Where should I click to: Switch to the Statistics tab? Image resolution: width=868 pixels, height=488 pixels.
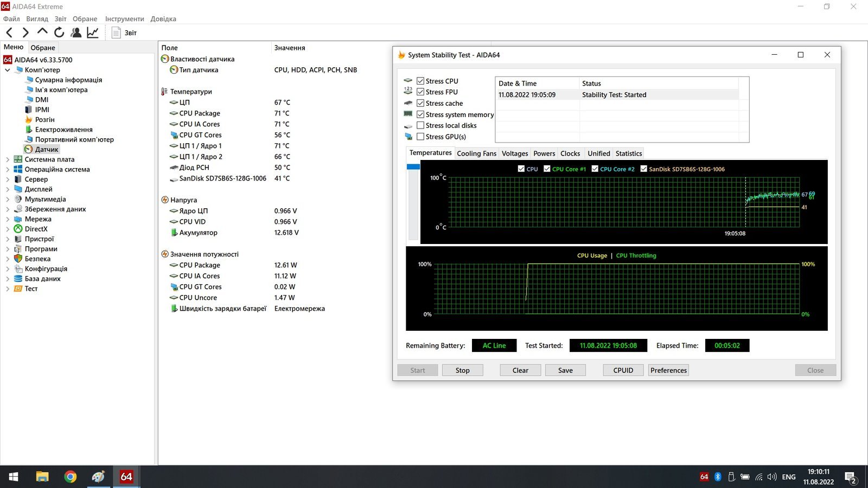629,153
